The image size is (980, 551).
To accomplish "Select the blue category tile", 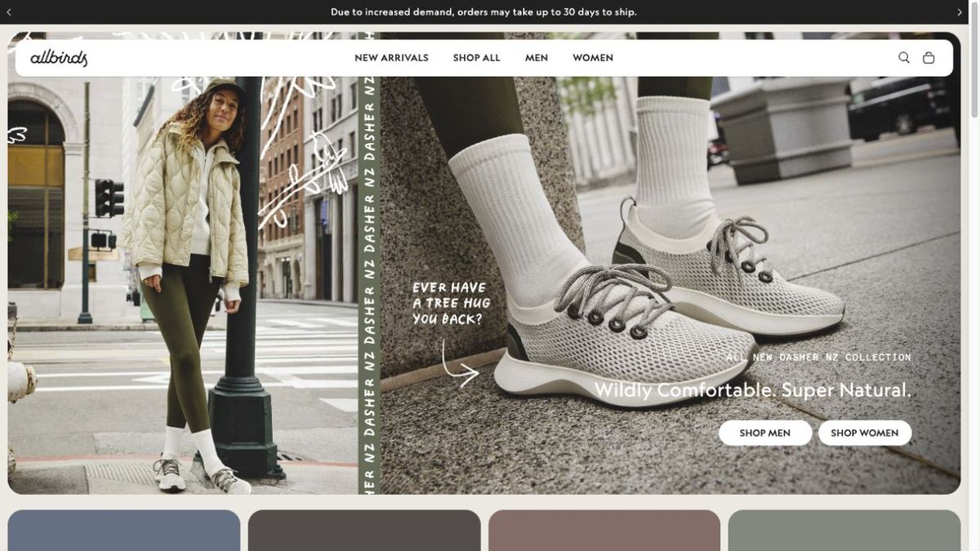I will tap(124, 531).
